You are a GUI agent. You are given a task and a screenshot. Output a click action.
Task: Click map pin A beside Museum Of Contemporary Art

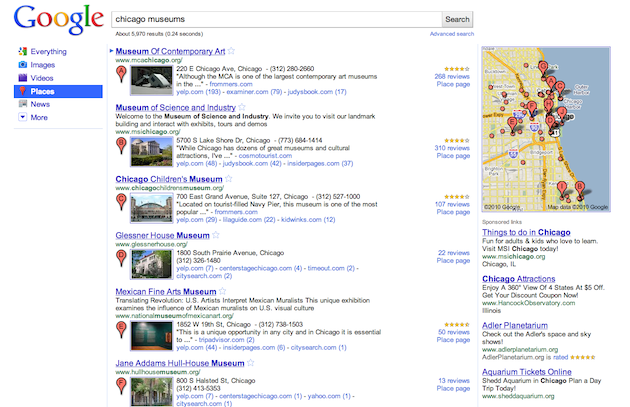pyautogui.click(x=121, y=74)
